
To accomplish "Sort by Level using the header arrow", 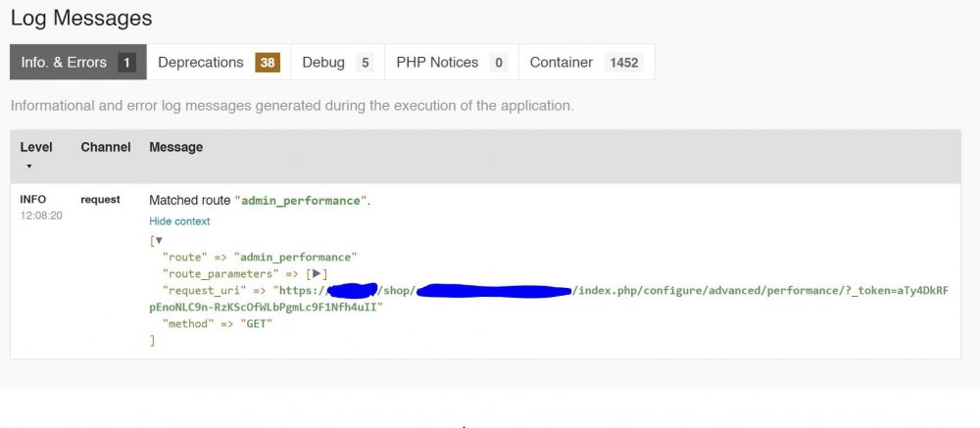I will 28,166.
